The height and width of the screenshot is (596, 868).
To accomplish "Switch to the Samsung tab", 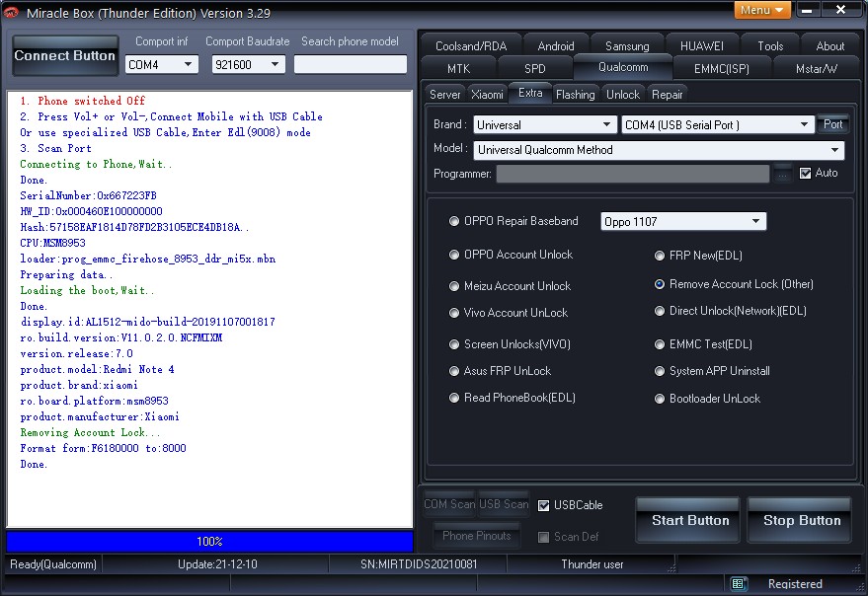I will tap(627, 46).
